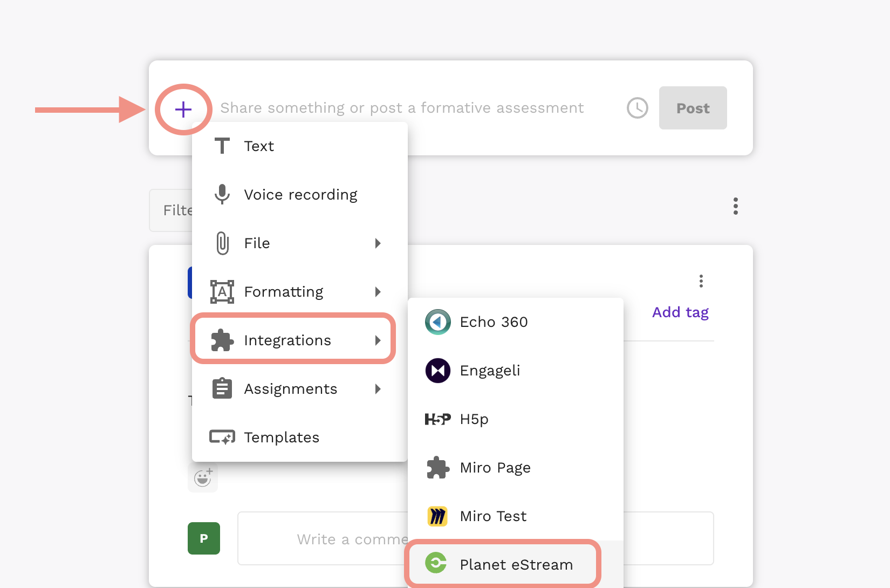Click the Assignments clipboard icon
Viewport: 890px width, 588px height.
tap(222, 388)
